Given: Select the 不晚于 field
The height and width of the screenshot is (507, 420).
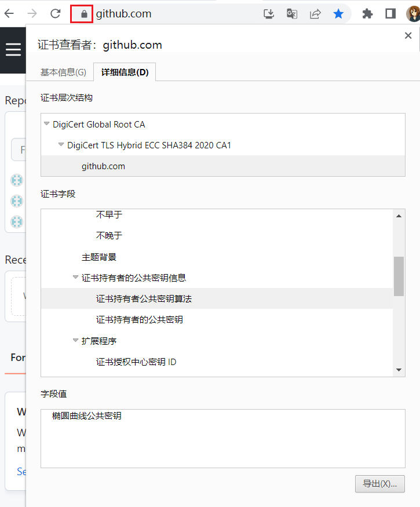Looking at the screenshot, I should pyautogui.click(x=109, y=235).
